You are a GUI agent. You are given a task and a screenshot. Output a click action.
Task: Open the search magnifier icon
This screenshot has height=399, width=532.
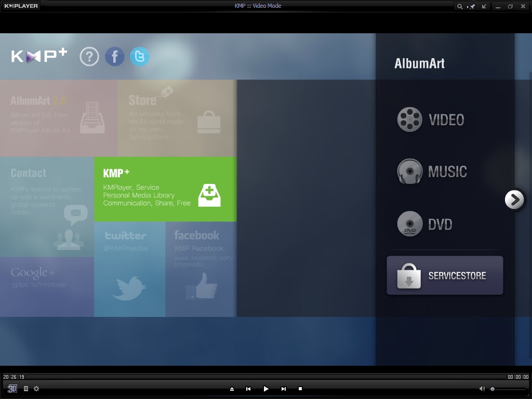click(x=460, y=6)
